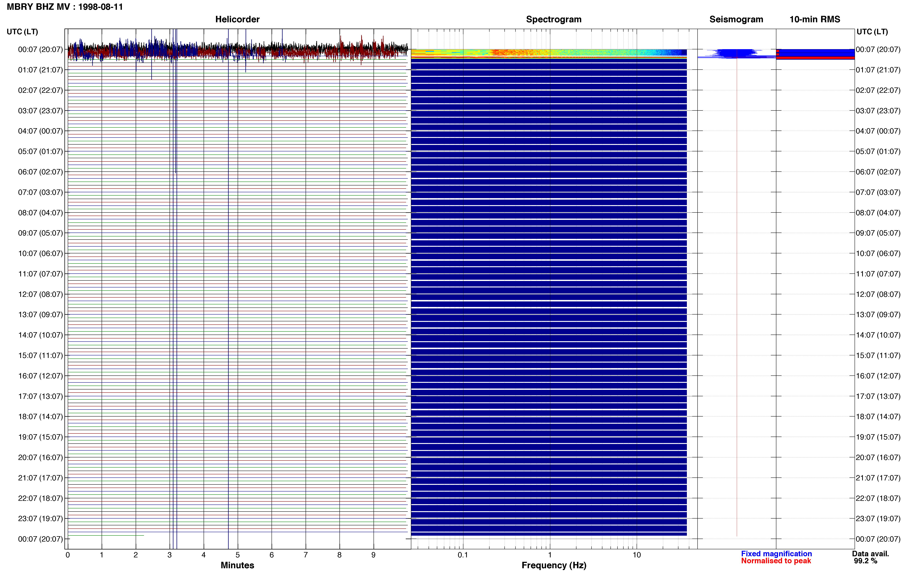Click the left time label '16:07 (12:07)'
The image size is (924, 578).
41,376
